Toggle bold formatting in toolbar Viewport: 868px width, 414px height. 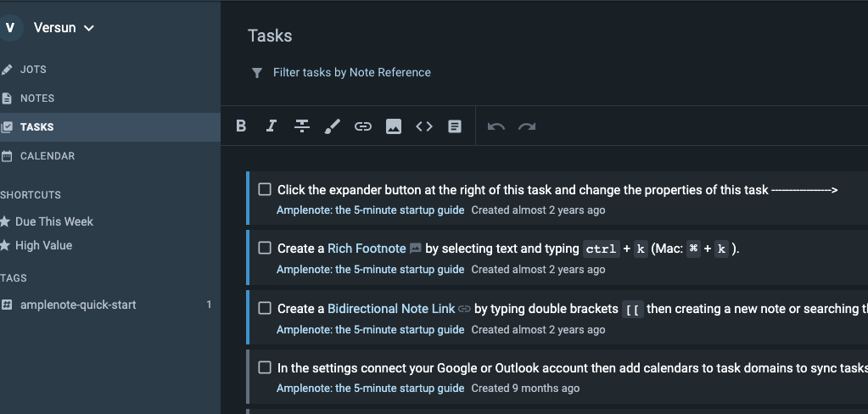tap(241, 126)
